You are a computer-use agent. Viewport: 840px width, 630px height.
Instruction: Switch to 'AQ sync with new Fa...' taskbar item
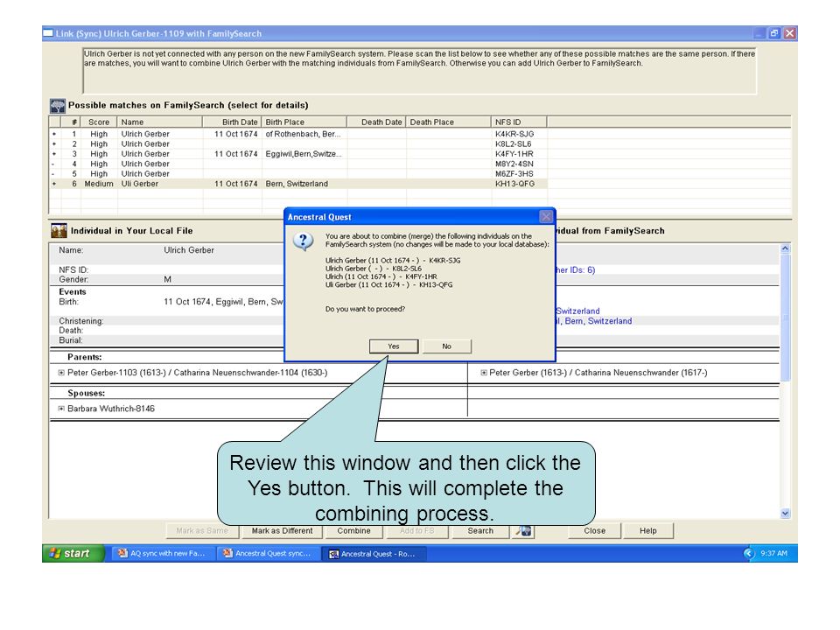point(163,554)
